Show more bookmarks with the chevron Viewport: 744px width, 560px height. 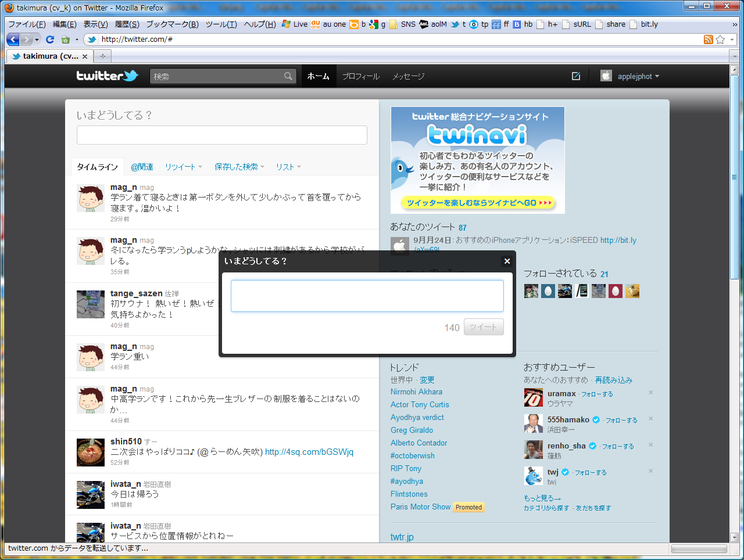click(x=735, y=24)
